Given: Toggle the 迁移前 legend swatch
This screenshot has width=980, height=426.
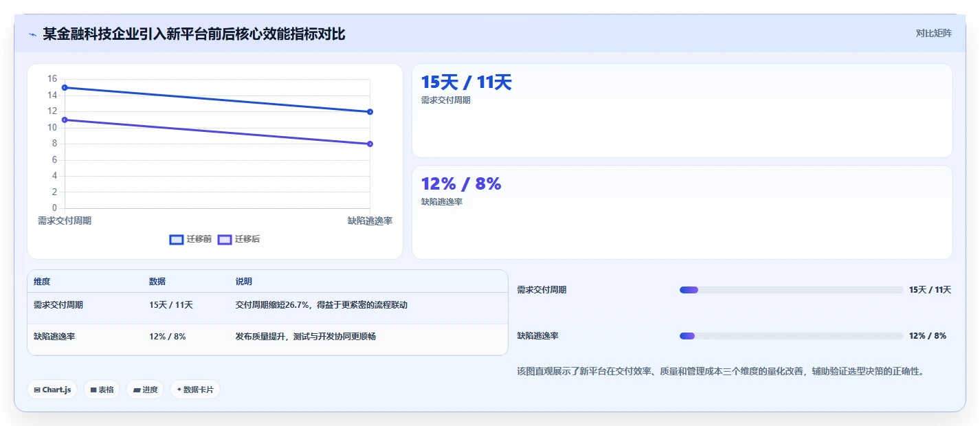Looking at the screenshot, I should coord(177,239).
